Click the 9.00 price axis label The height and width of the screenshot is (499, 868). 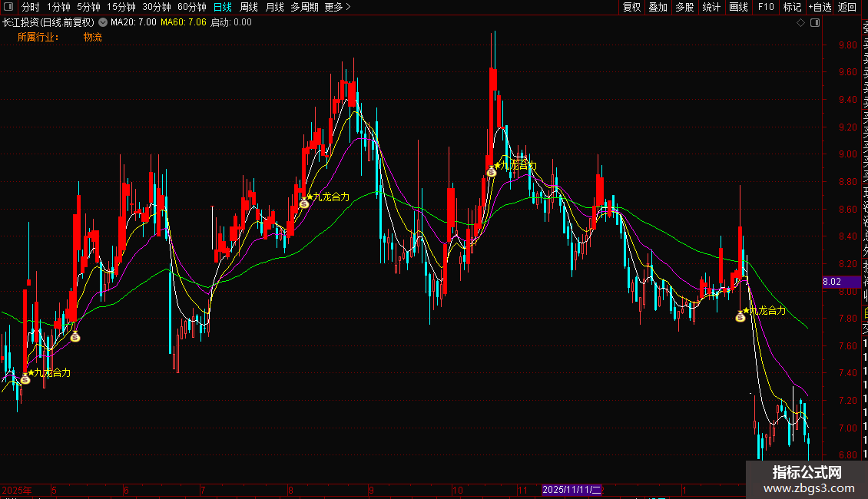coord(847,154)
